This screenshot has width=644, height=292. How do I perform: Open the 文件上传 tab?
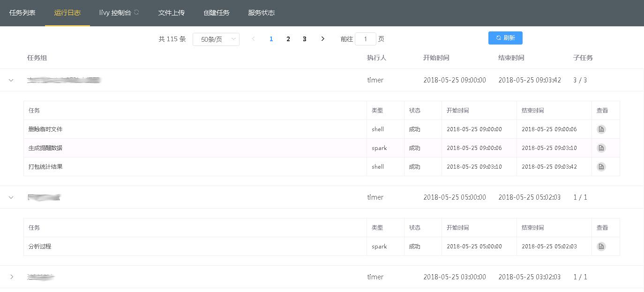click(172, 13)
